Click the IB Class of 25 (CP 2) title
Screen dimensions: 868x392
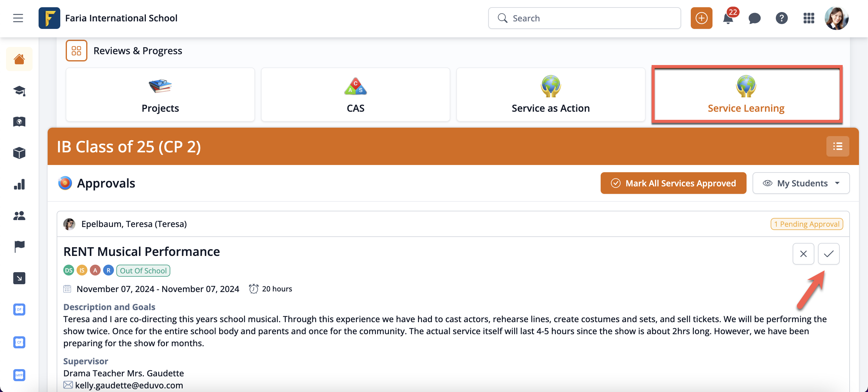(x=129, y=147)
